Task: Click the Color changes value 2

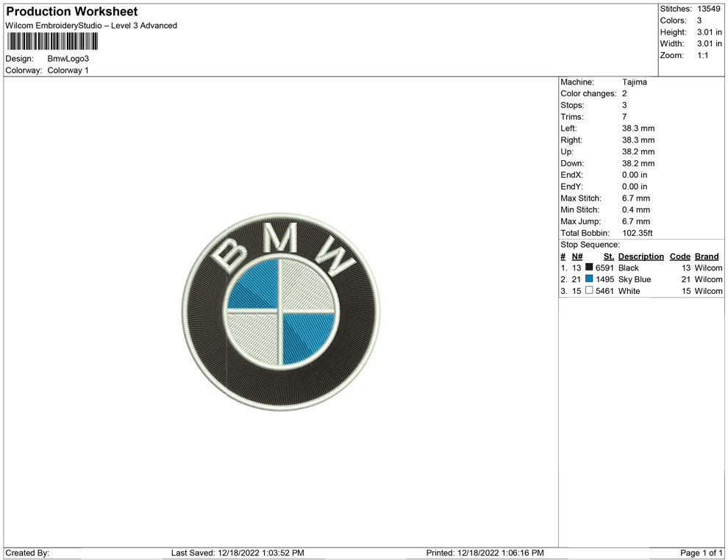Action: tap(624, 93)
